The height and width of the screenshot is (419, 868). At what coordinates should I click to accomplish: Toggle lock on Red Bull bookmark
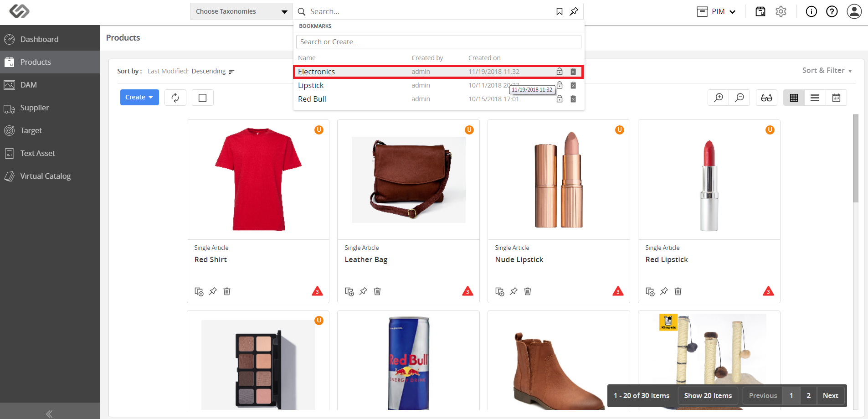pyautogui.click(x=560, y=99)
